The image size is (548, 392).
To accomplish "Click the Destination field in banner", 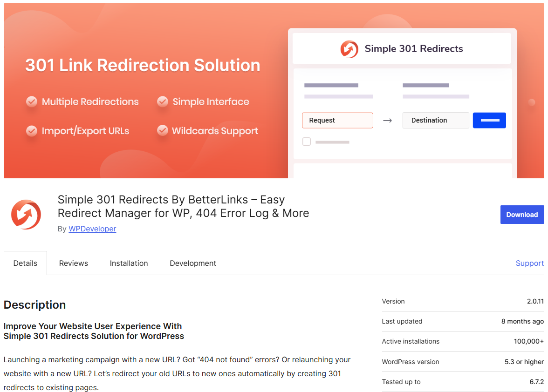I will pyautogui.click(x=435, y=120).
